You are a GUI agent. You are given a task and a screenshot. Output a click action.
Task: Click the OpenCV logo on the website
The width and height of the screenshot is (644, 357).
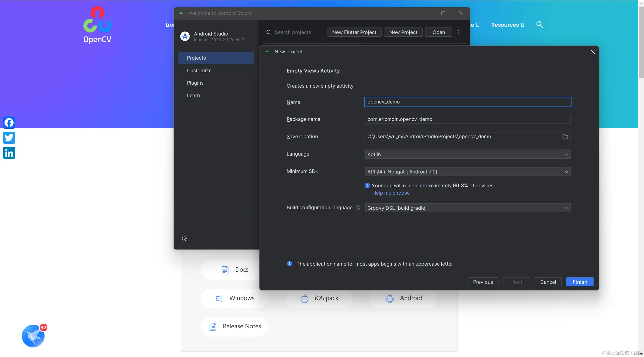(x=97, y=25)
